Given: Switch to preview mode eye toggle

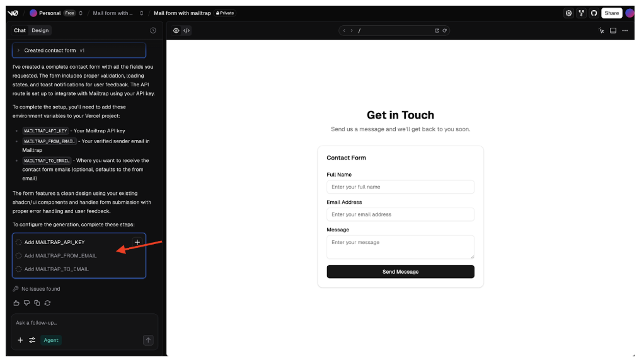Looking at the screenshot, I should (x=176, y=30).
